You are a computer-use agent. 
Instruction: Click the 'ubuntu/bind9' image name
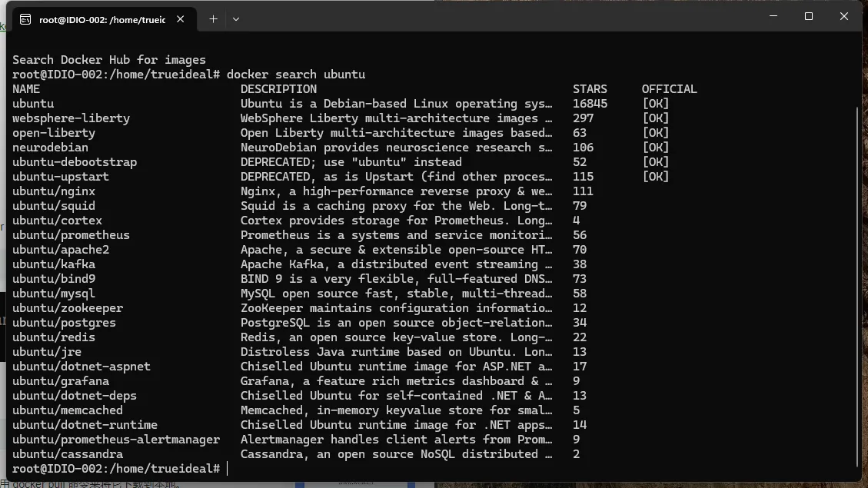(54, 279)
